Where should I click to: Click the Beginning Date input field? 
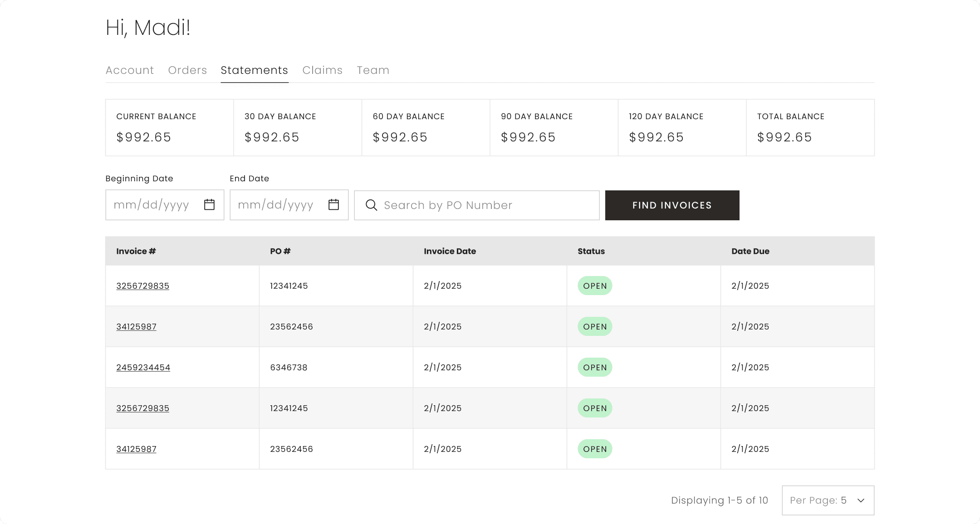click(154, 205)
